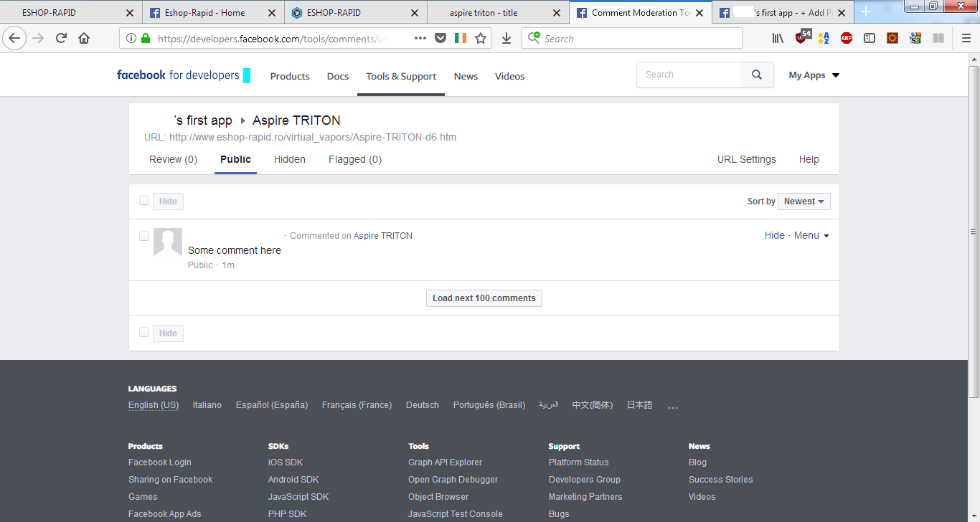Click the browser Search box
The image size is (980, 522).
[632, 39]
